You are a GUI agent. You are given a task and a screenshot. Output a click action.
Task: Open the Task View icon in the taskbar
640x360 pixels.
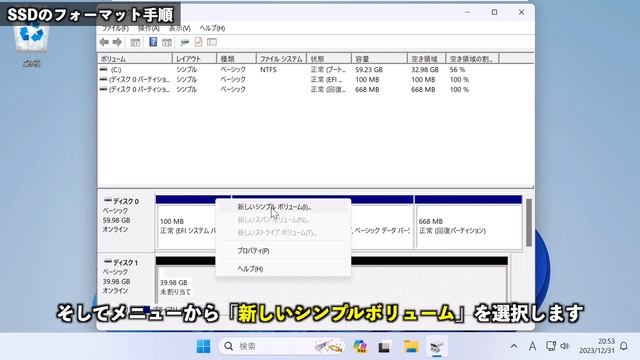click(x=384, y=346)
